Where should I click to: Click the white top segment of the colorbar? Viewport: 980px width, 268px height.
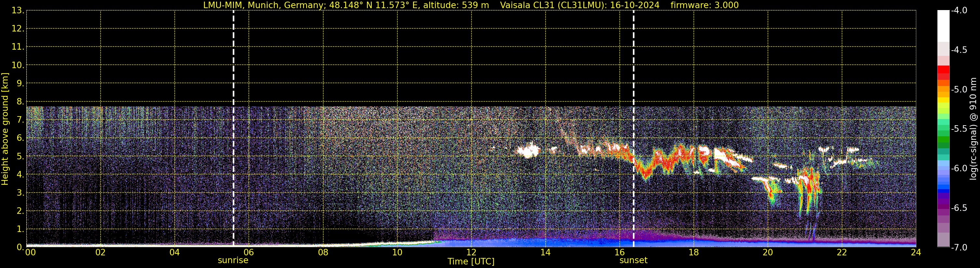coord(944,26)
